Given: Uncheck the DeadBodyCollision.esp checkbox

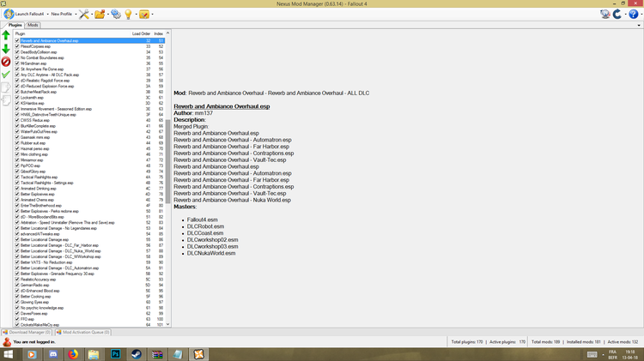Looking at the screenshot, I should pos(17,52).
